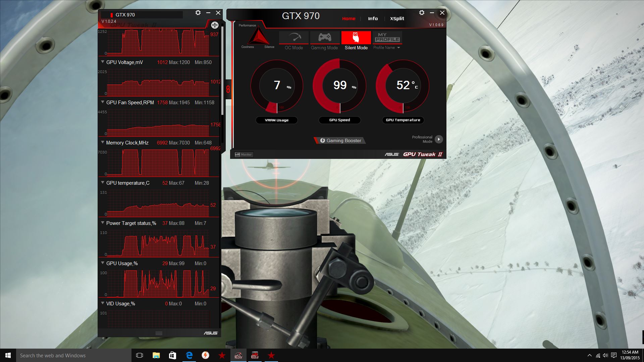
Task: Toggle the Monitor button
Action: tap(244, 155)
